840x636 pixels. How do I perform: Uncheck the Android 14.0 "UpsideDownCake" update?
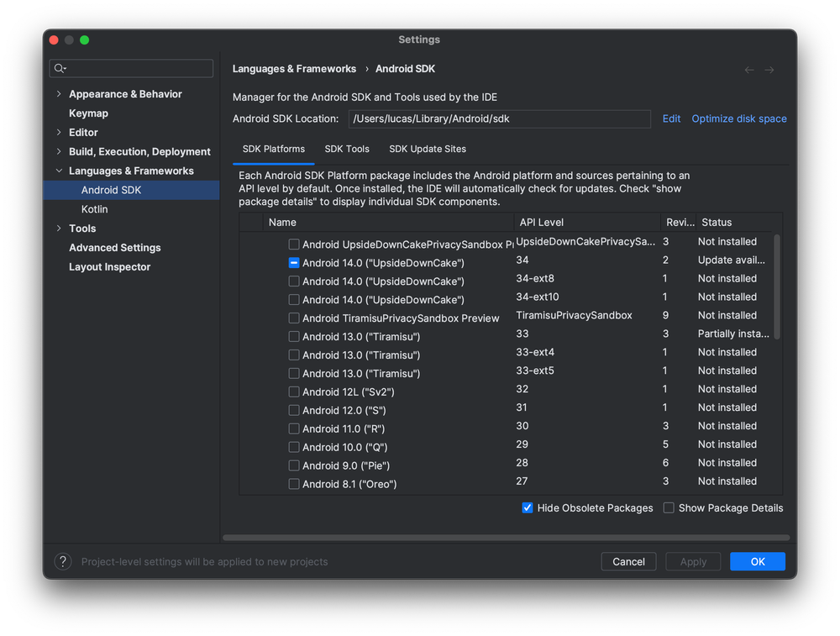click(x=294, y=262)
